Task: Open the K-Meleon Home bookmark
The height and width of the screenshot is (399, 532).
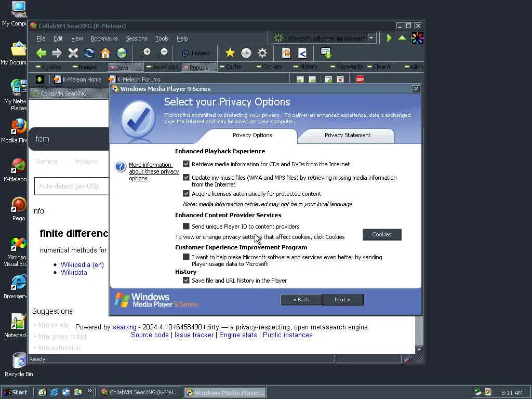Action: tap(78, 79)
